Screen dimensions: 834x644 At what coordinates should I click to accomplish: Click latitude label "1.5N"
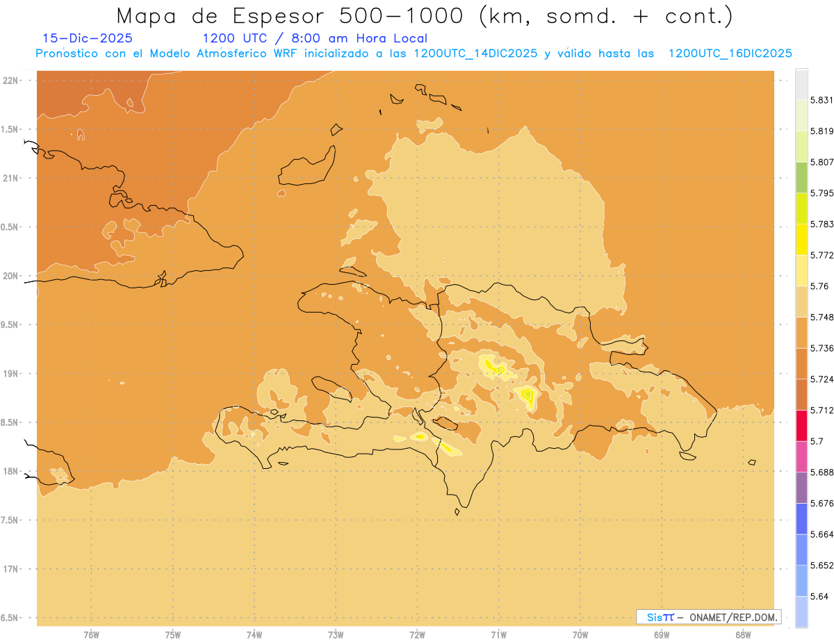pyautogui.click(x=10, y=129)
